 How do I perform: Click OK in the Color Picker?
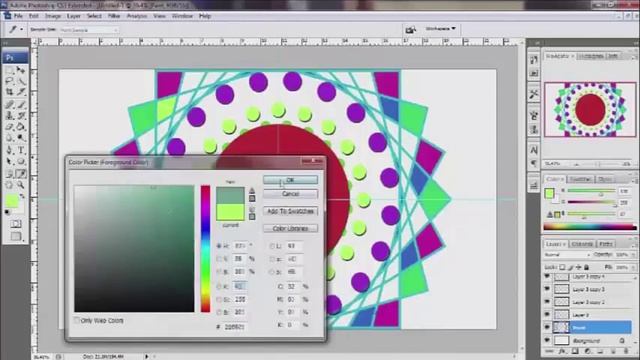pos(290,180)
